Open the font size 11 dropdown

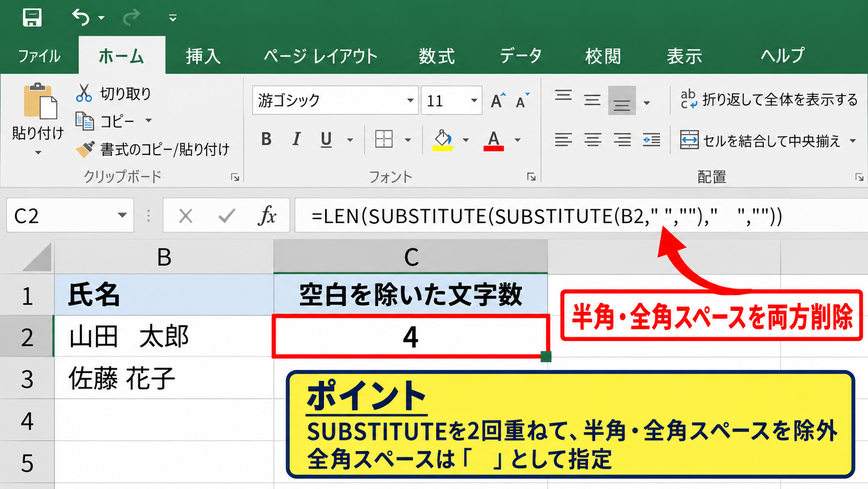tap(474, 100)
